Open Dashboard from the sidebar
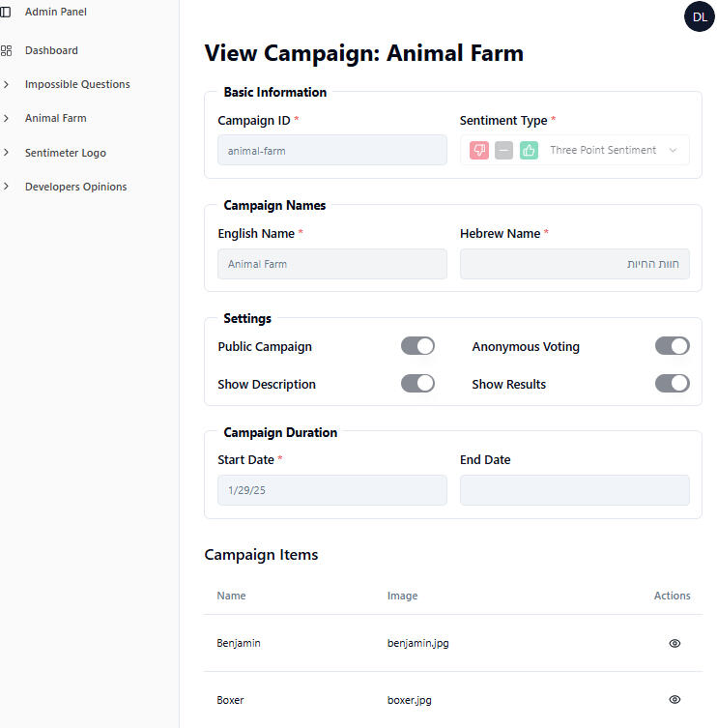The height and width of the screenshot is (728, 717). click(x=51, y=50)
